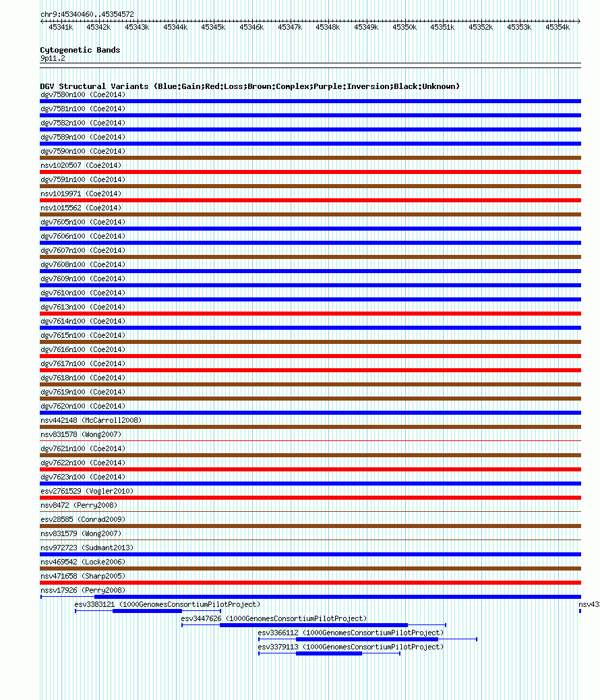The height and width of the screenshot is (700, 600).
Task: Click the 45341k ruler tick label
Action: coord(61,27)
